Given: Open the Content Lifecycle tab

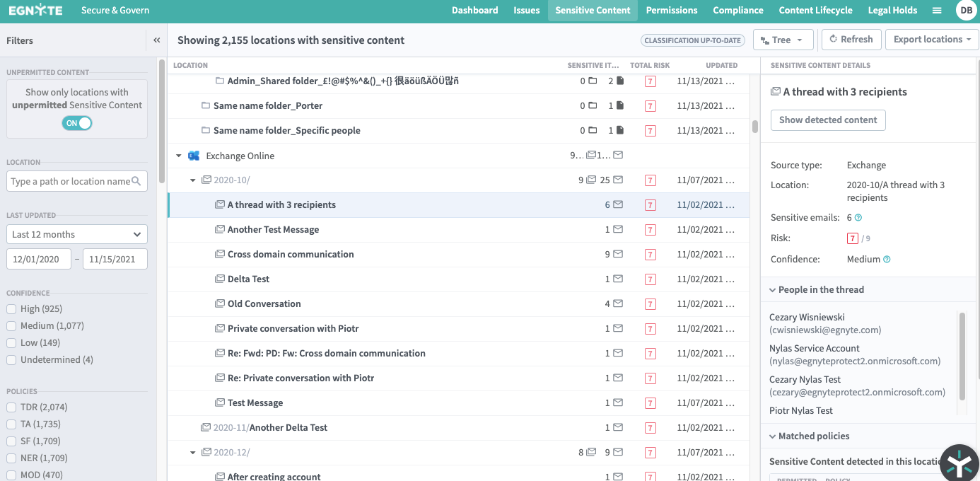Looking at the screenshot, I should coord(815,11).
